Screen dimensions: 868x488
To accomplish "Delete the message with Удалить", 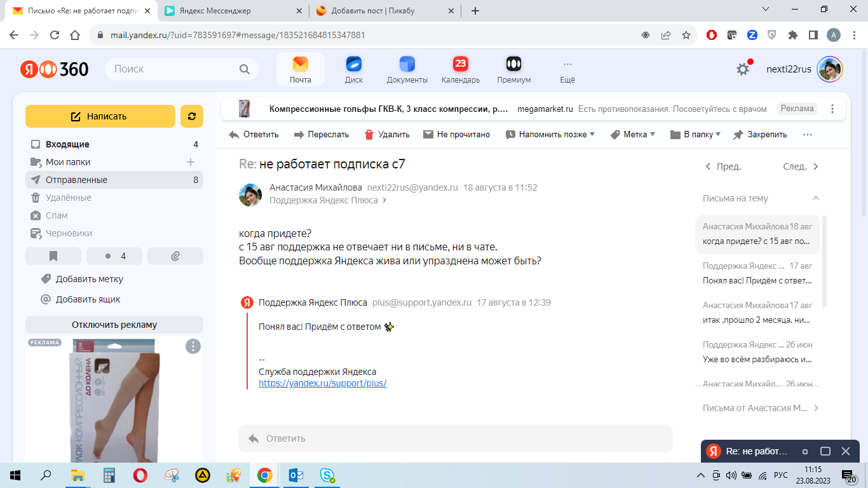I will (387, 134).
